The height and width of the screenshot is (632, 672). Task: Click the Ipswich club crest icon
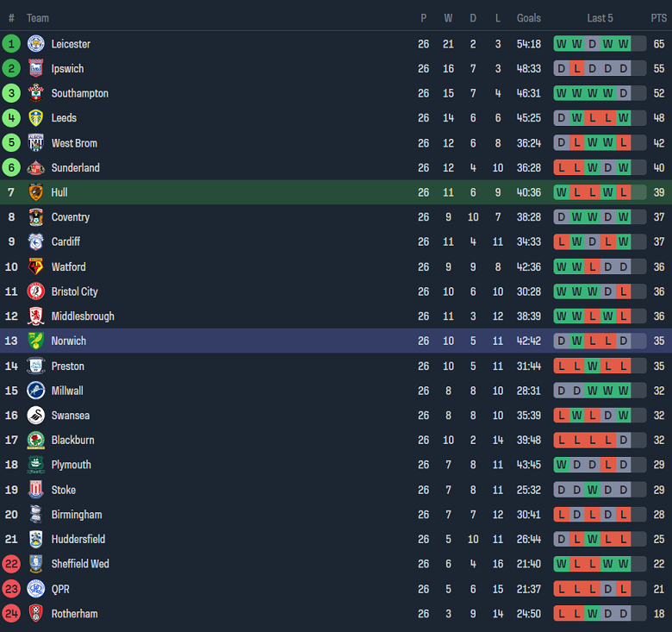coord(35,69)
